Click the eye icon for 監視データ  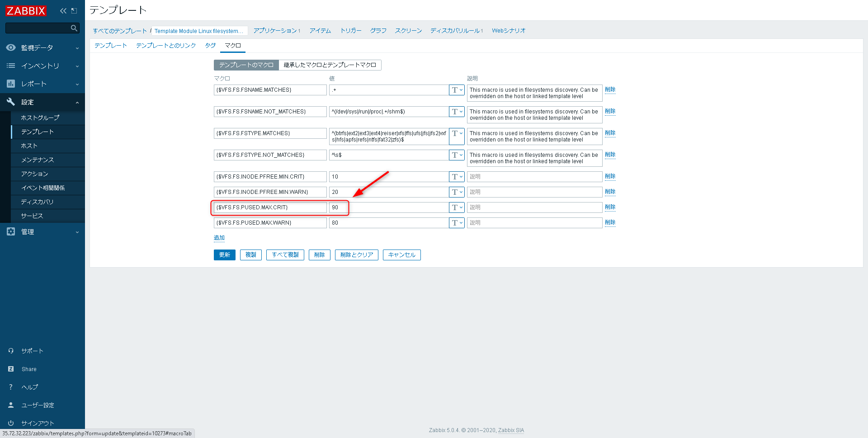click(11, 47)
